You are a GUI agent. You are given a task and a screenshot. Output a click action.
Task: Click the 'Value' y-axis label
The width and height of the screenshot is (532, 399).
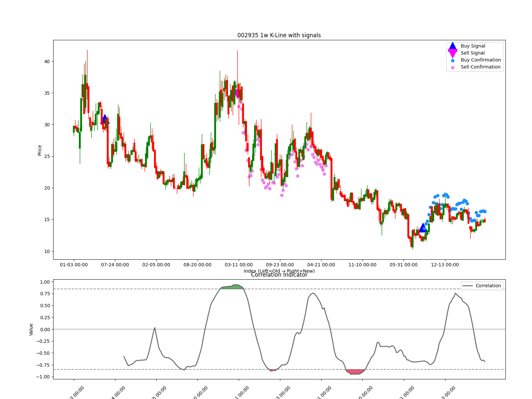pos(31,330)
